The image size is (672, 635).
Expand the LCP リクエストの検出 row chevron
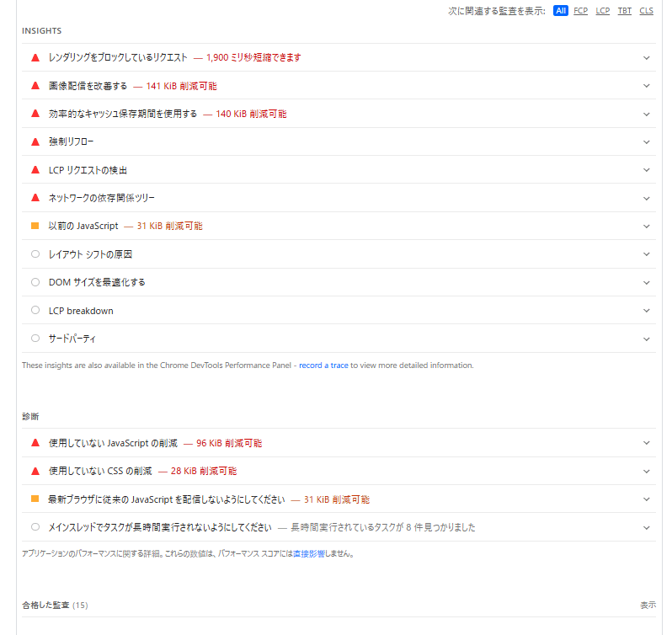646,170
